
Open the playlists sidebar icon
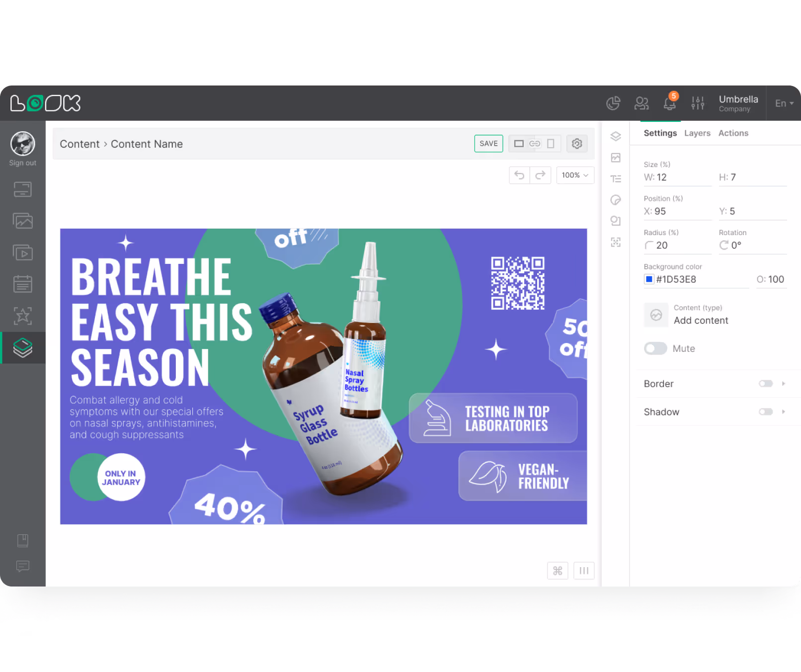point(22,252)
